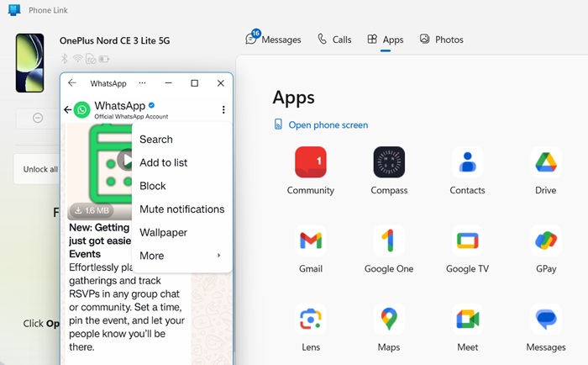Launch the GPay app
Viewport: 588px width, 365px height.
pos(546,241)
